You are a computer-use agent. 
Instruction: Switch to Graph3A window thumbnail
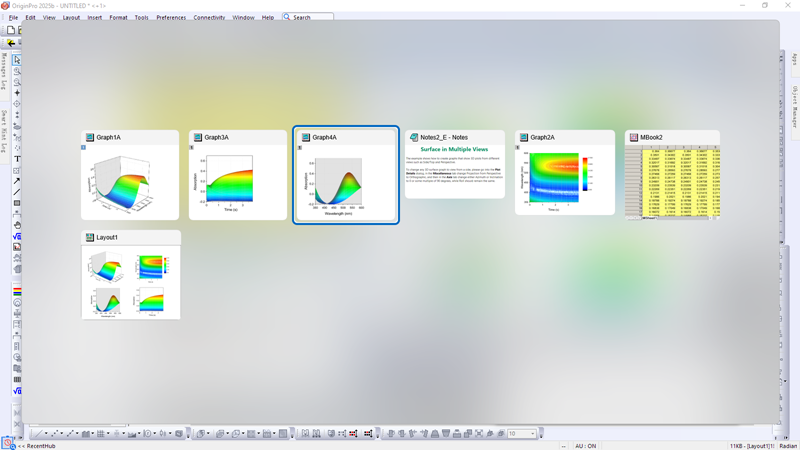coord(238,175)
